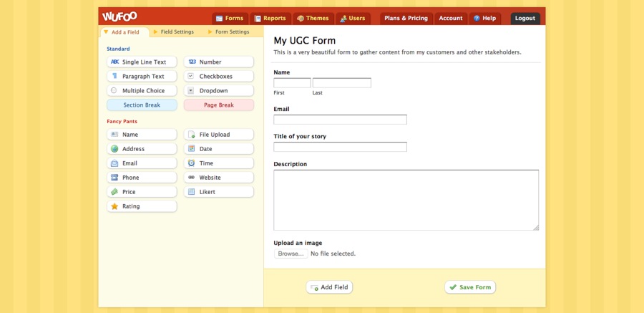644x313 pixels.
Task: Insert a Page Break
Action: coord(219,105)
